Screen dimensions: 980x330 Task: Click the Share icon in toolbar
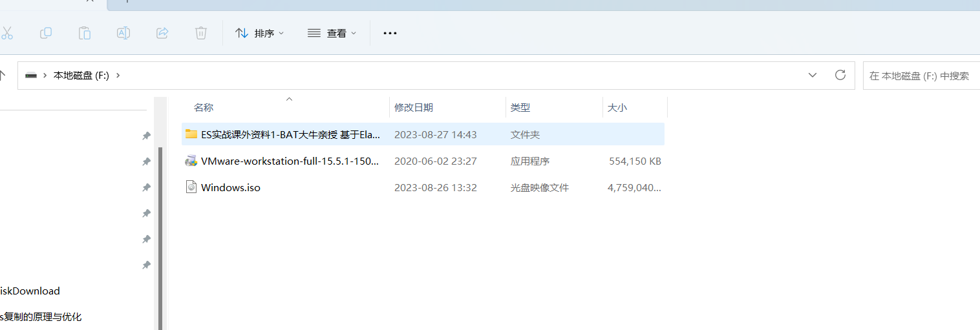click(x=162, y=33)
